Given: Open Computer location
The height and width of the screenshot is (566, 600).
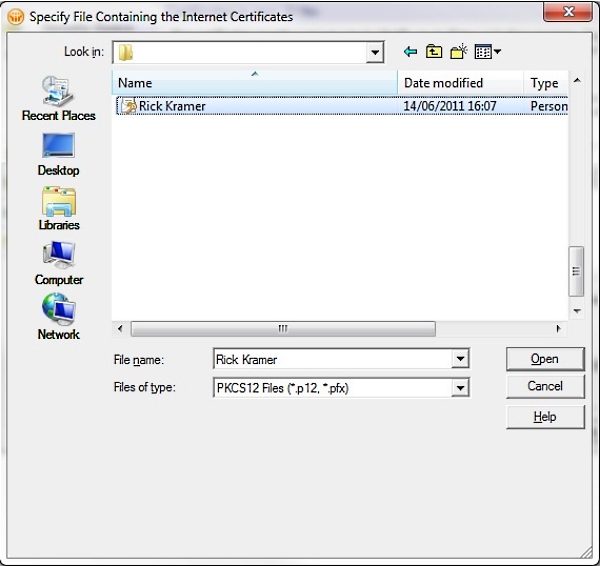Looking at the screenshot, I should [59, 263].
